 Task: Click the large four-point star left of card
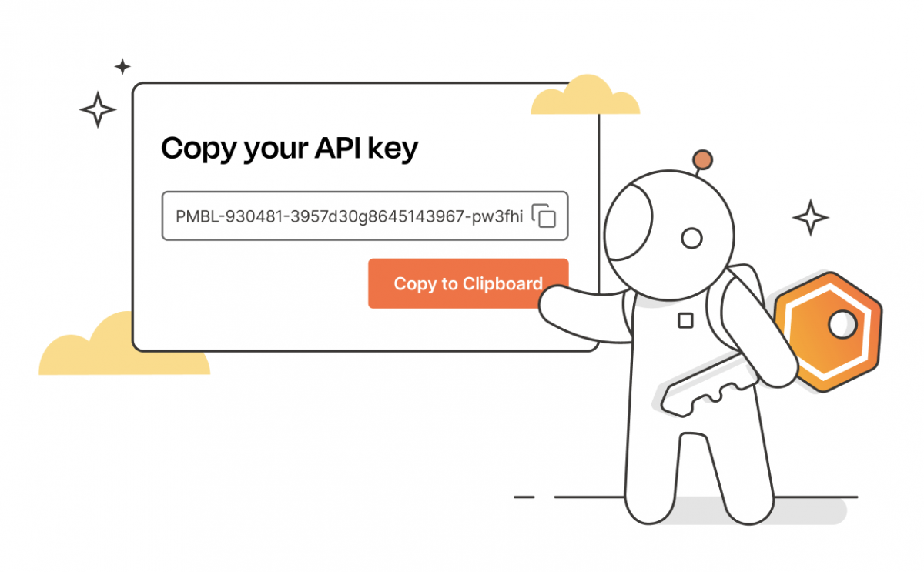(x=98, y=109)
